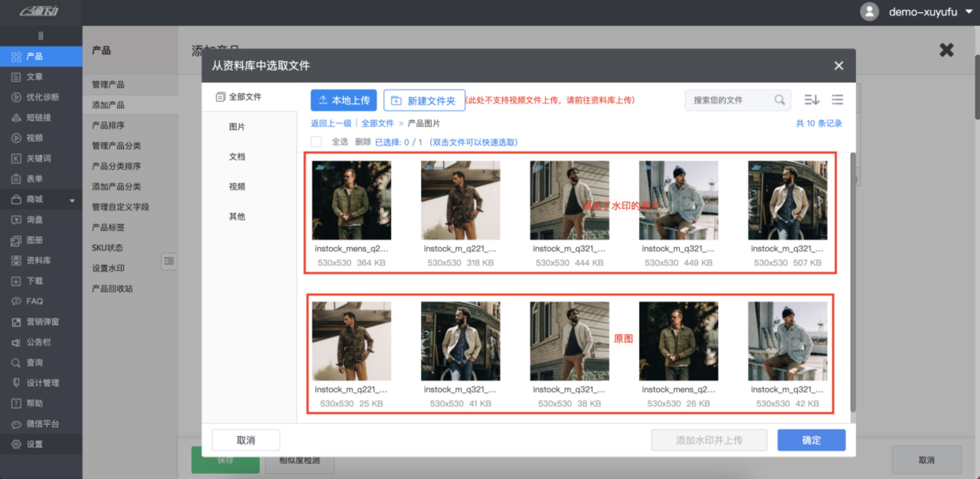The height and width of the screenshot is (479, 980).
Task: Check the 全选 select-all checkbox
Action: pos(316,142)
